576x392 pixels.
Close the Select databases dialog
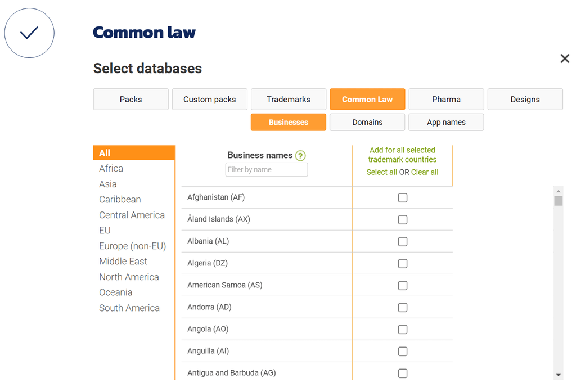[x=564, y=58]
